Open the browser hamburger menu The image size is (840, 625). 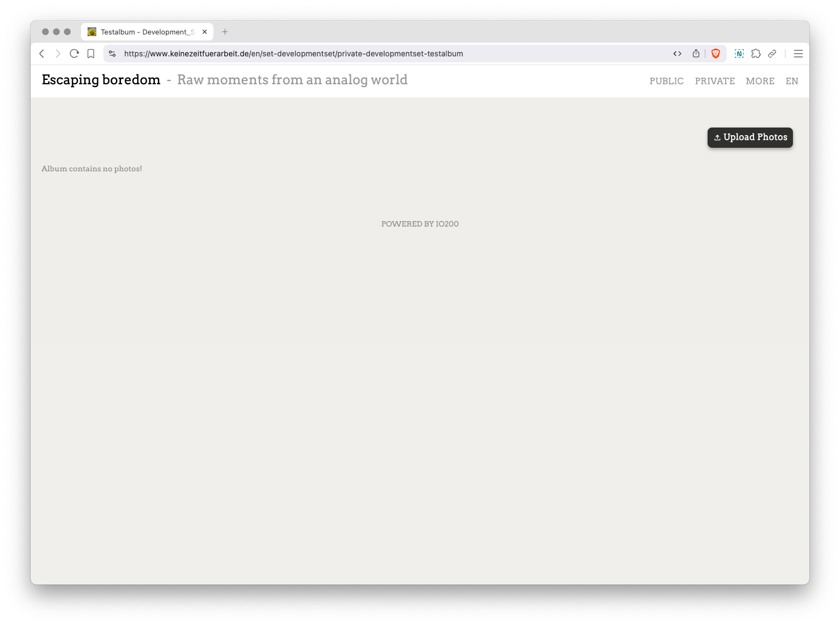798,54
